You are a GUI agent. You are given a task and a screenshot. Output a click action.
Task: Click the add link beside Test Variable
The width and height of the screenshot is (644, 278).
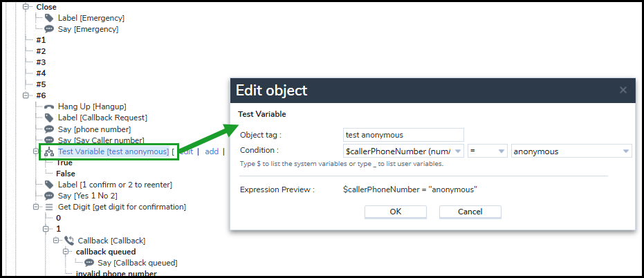tap(212, 151)
